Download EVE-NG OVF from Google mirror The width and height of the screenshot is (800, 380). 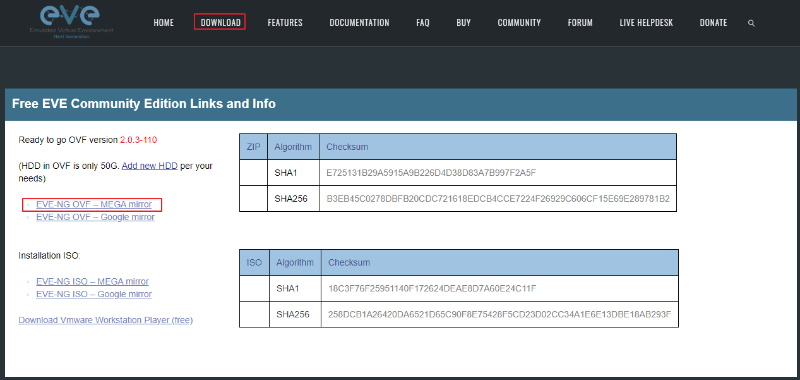pos(95,217)
